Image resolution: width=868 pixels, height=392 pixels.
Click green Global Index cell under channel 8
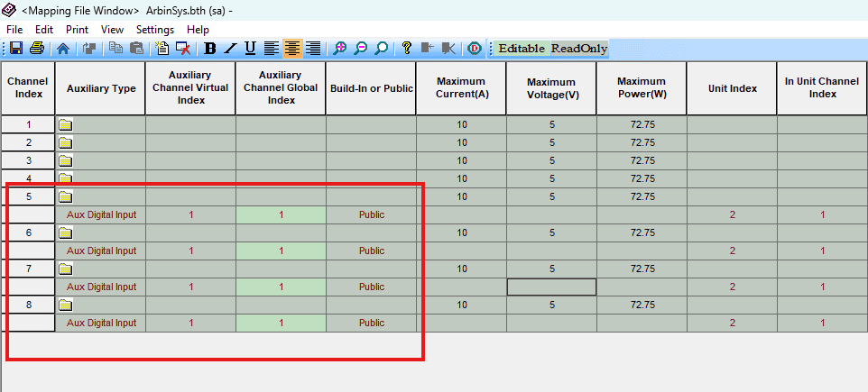pos(281,323)
